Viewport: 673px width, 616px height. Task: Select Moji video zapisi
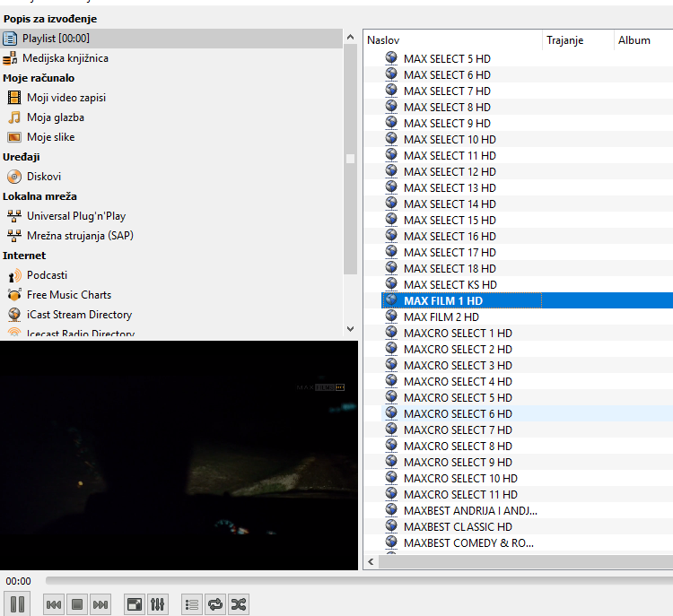pos(66,98)
